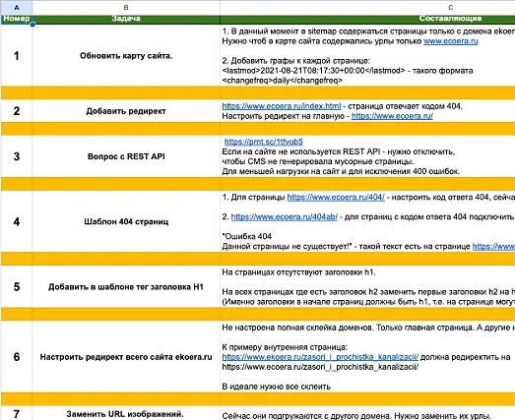
Task: Click the blue selection handle under Номер
Action: point(32,25)
